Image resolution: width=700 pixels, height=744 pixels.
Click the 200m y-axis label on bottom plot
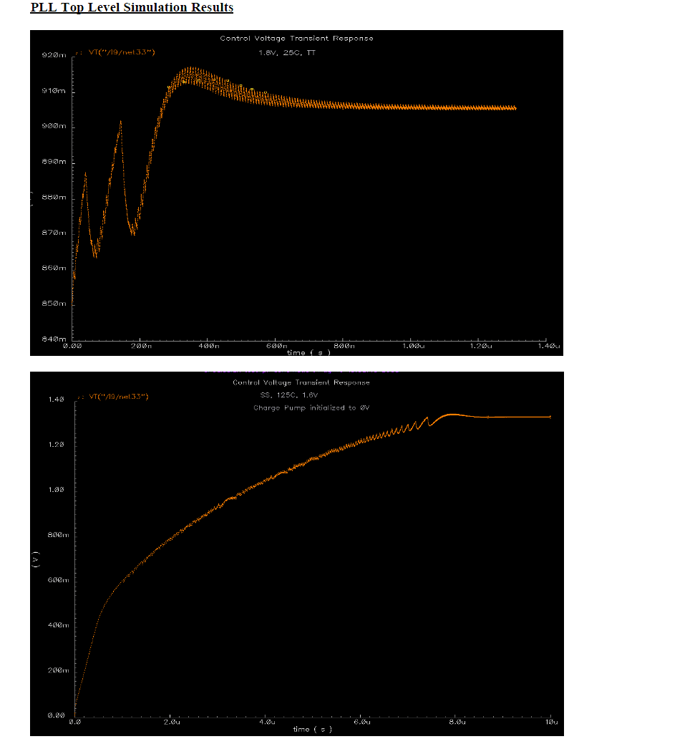click(x=59, y=670)
